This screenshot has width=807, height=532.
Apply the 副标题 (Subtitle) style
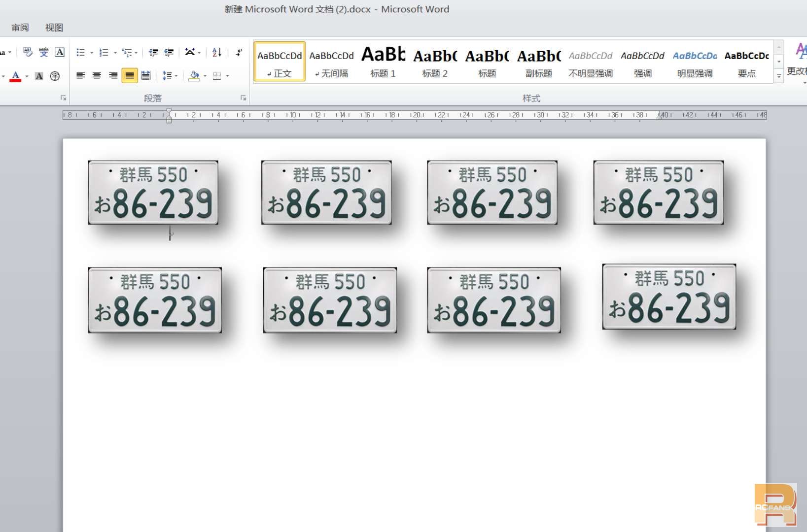point(539,62)
